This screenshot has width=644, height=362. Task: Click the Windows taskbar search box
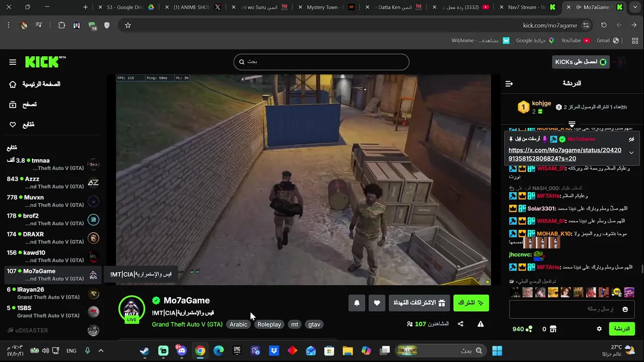coord(441,350)
